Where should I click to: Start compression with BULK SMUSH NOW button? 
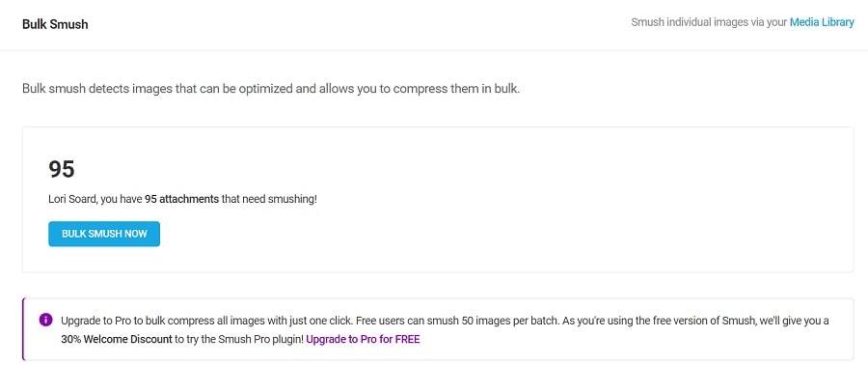click(104, 234)
